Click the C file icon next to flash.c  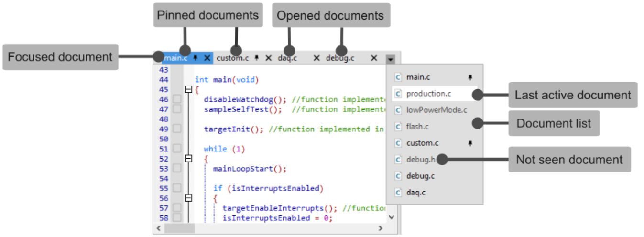(398, 127)
